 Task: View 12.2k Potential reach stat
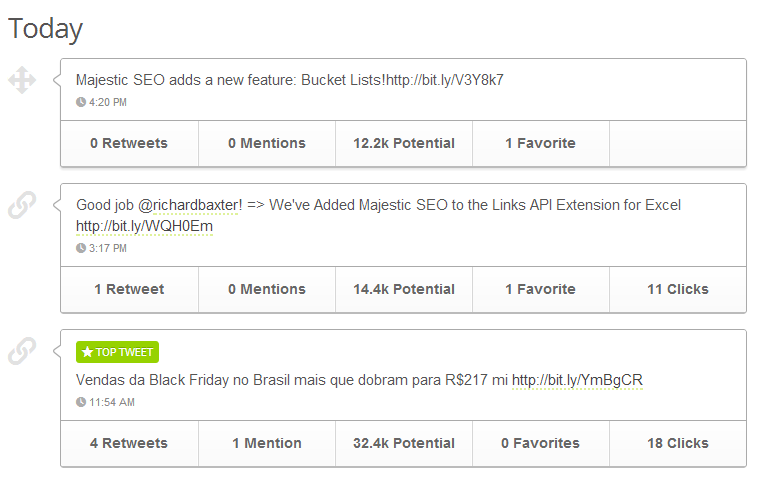coord(404,143)
